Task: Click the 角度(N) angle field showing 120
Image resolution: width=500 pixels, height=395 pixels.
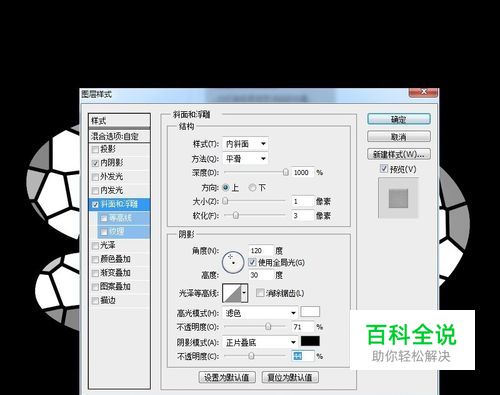Action: (x=261, y=250)
